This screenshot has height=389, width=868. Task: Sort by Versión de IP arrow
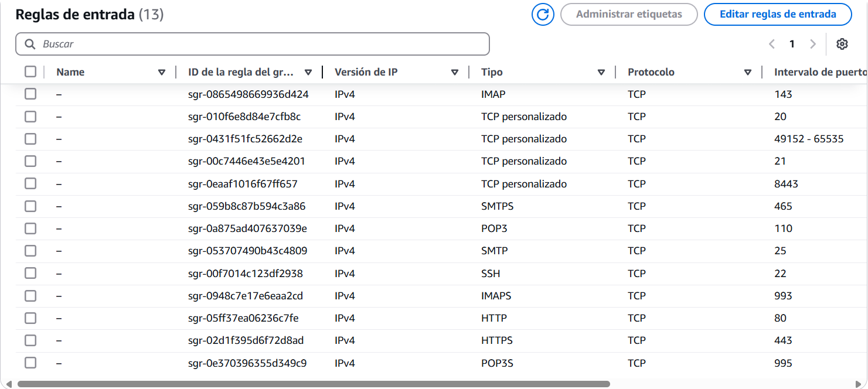click(455, 73)
